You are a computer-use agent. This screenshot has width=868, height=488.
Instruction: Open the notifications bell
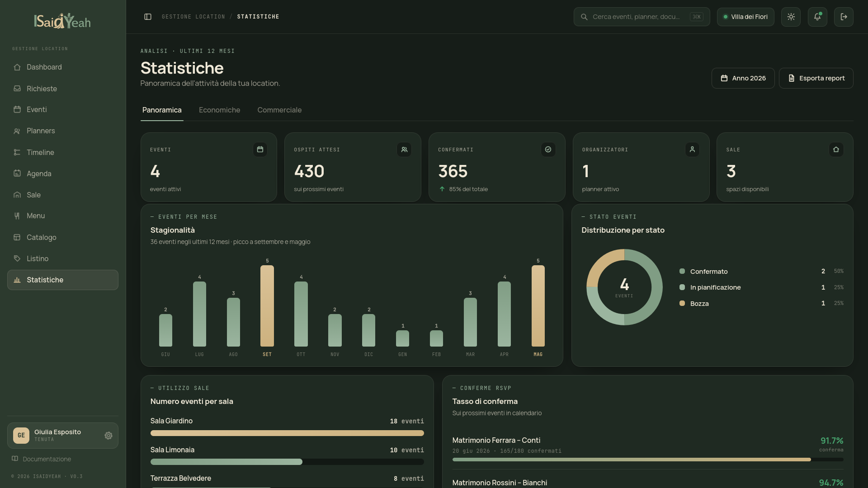pyautogui.click(x=817, y=17)
